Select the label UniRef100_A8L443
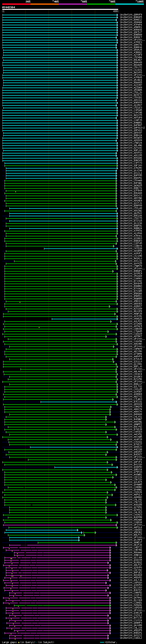146x644 pixels. point(131,372)
